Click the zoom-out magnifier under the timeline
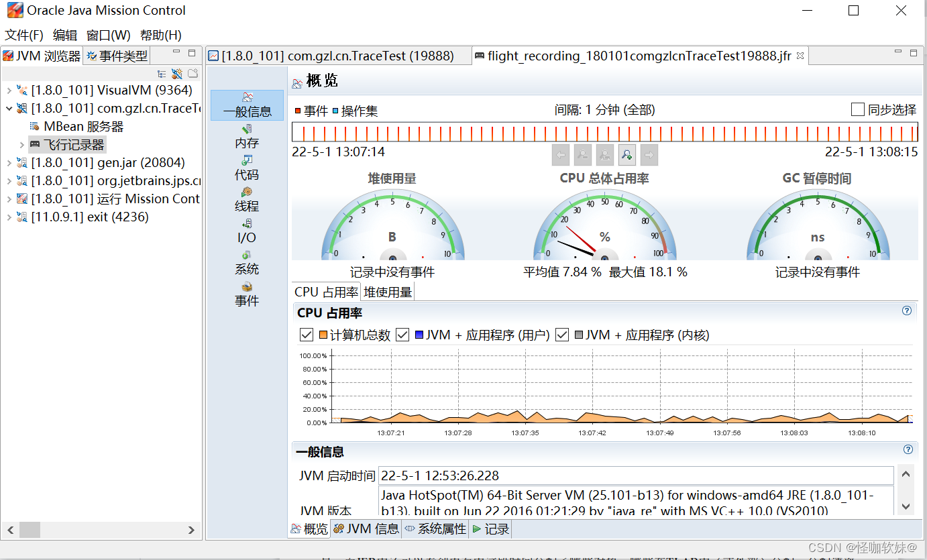The height and width of the screenshot is (560, 927). point(583,155)
